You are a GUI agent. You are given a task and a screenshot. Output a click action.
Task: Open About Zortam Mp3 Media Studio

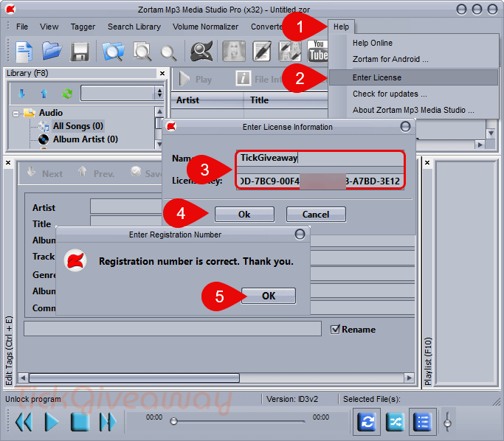[x=413, y=110]
